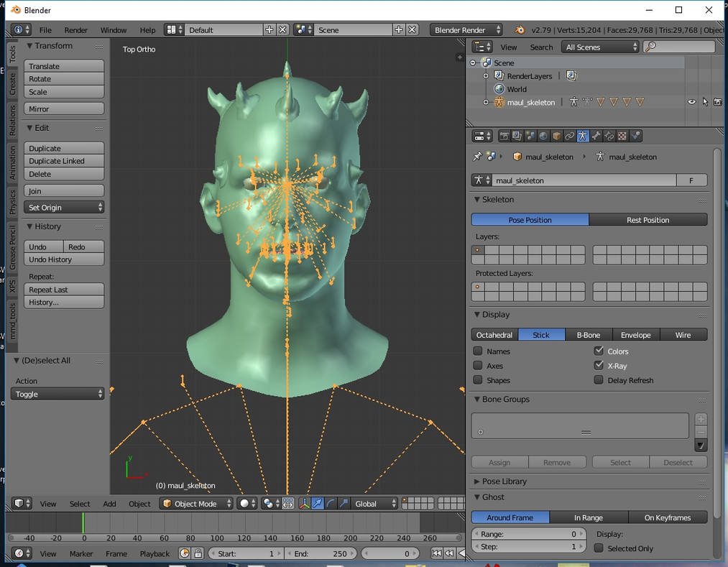Enable the Shapes checkbox
Image resolution: width=728 pixels, height=567 pixels.
click(x=478, y=379)
